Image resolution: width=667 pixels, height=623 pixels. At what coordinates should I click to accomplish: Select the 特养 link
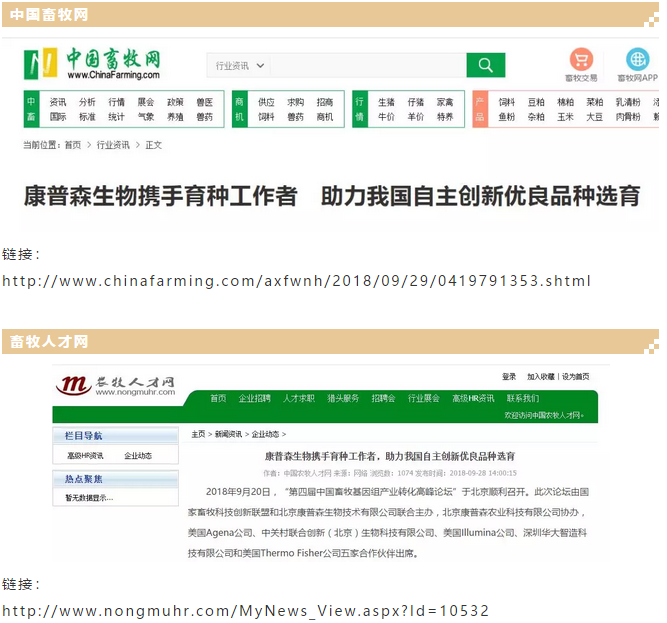[445, 117]
